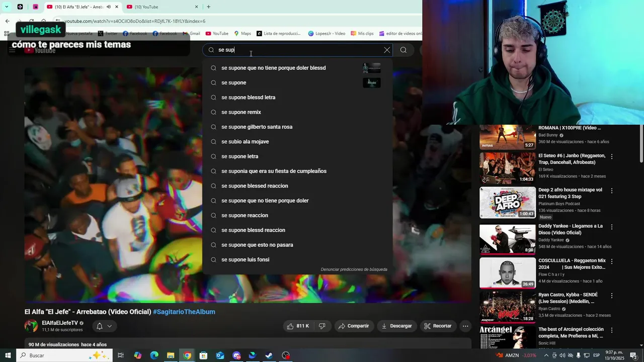Like the video with 811 K likes
This screenshot has width=644, height=362.
click(298, 326)
